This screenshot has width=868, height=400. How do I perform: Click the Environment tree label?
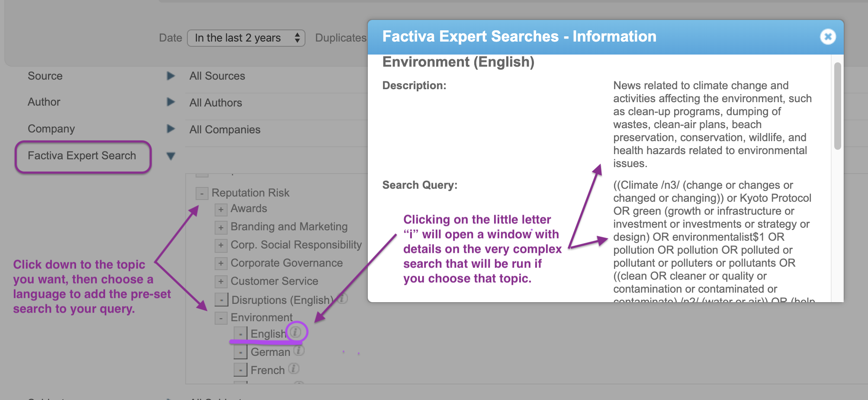[x=261, y=318]
